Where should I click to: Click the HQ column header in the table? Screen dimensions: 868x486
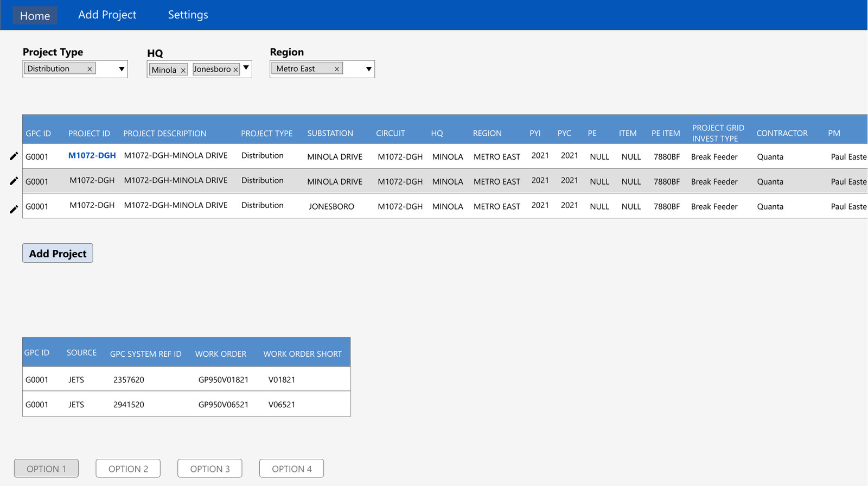click(x=437, y=134)
